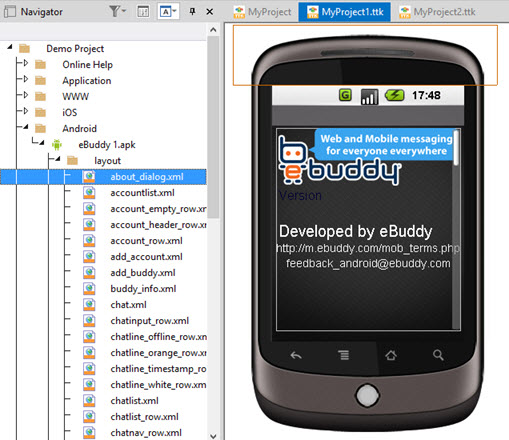Open the m.ebuddy.com terms link
This screenshot has height=440, width=509.
click(368, 248)
